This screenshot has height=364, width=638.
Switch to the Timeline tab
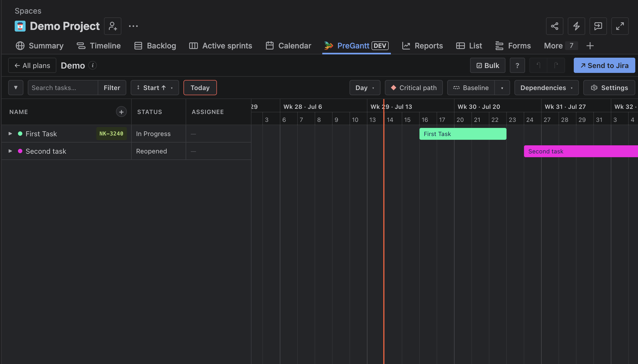coord(99,46)
